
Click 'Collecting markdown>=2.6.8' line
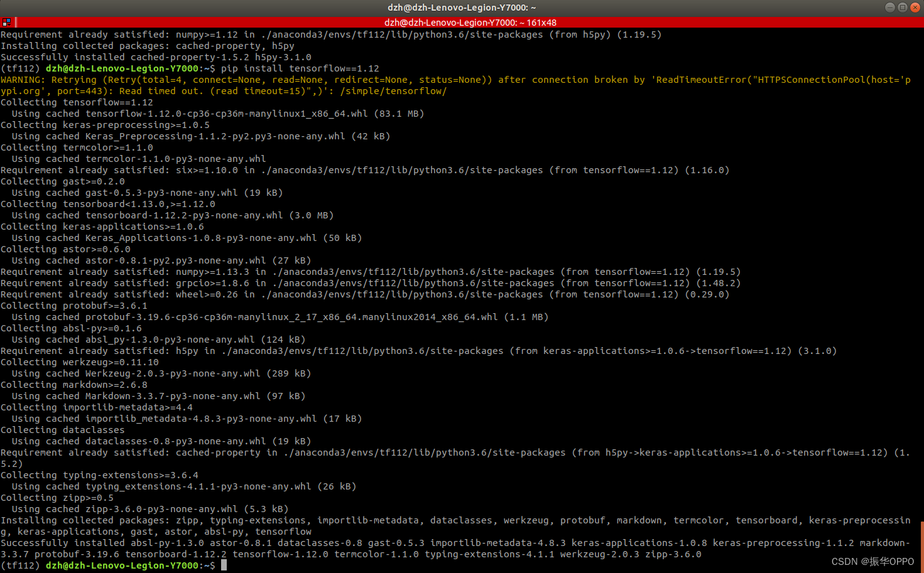point(74,385)
